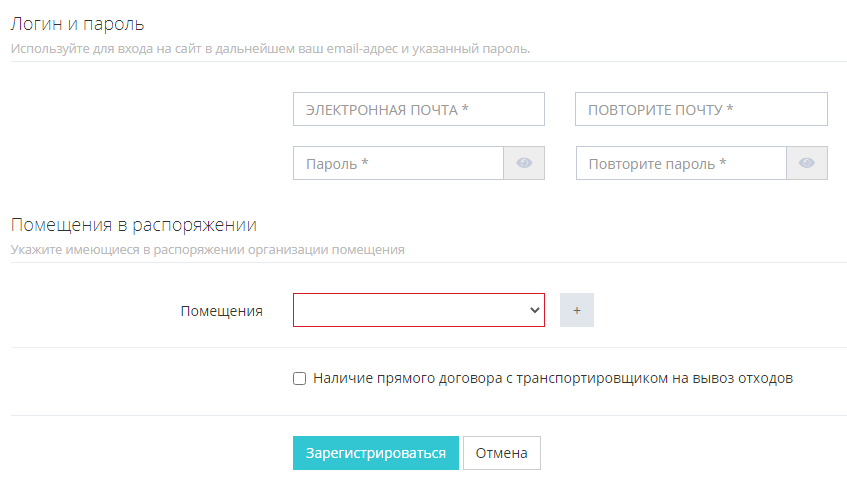Add another room with the plus button
The height and width of the screenshot is (490, 847).
click(577, 310)
